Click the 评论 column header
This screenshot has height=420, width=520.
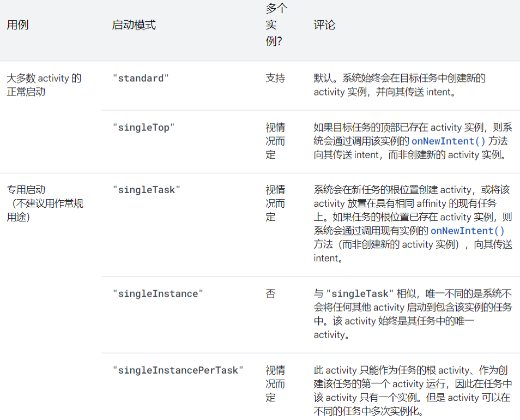coord(324,25)
